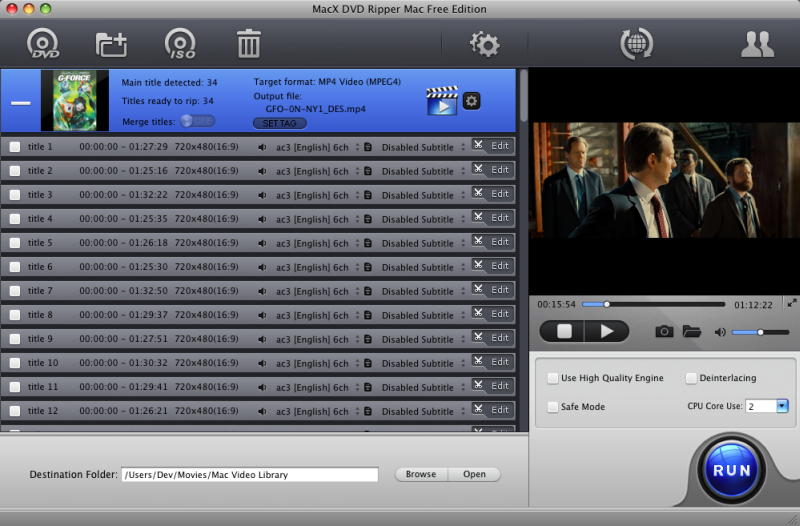Take a snapshot with the camera icon
The height and width of the screenshot is (526, 800).
[664, 331]
